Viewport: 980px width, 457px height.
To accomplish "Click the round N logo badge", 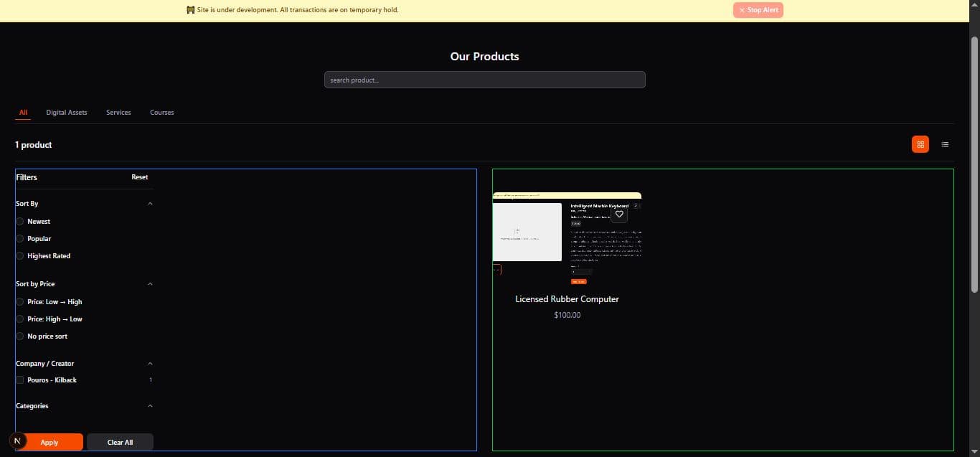I will point(17,440).
